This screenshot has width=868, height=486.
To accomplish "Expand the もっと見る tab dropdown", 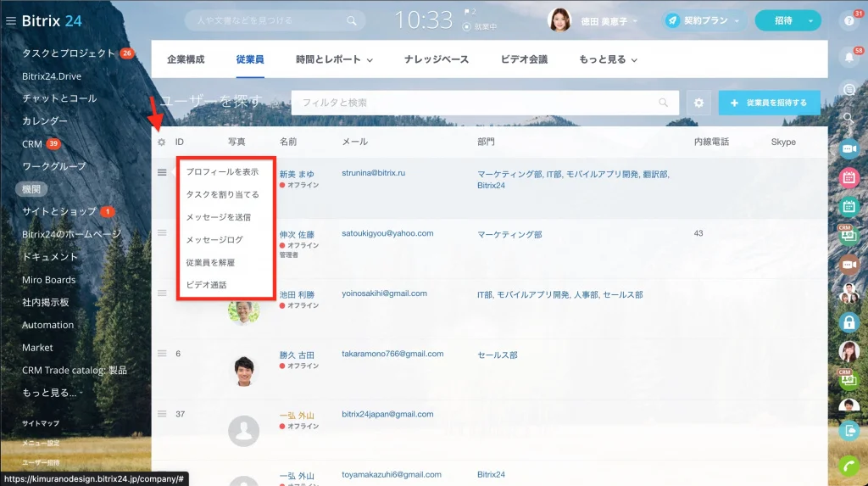I will click(634, 60).
